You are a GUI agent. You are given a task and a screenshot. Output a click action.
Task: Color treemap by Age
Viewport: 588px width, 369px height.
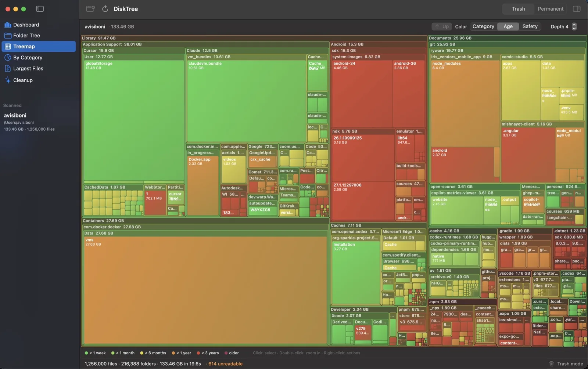tap(508, 26)
